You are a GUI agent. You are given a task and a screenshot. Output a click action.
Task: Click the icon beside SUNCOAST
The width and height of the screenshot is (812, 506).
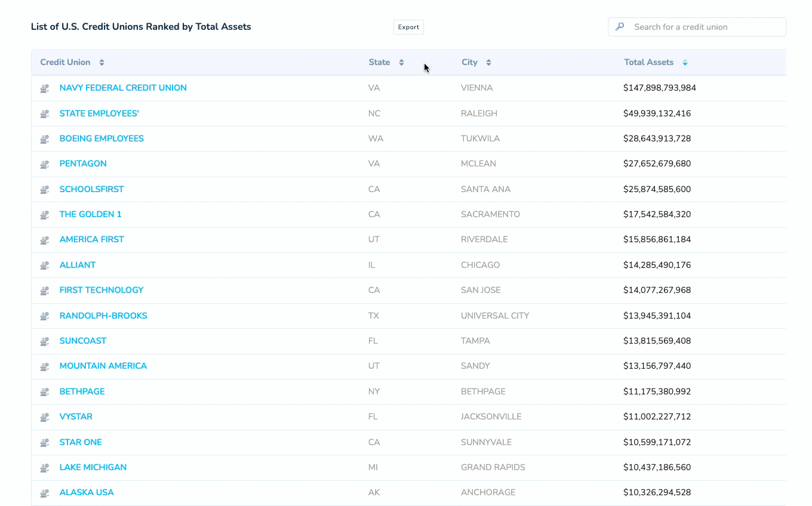click(45, 341)
